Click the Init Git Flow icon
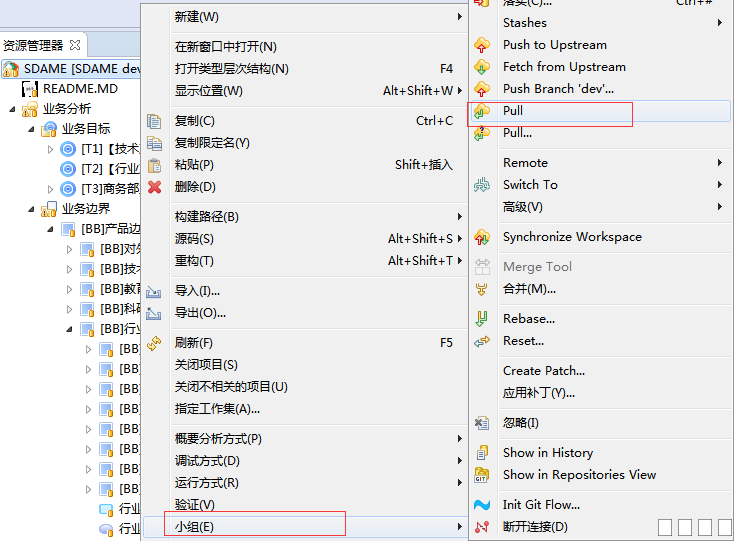The image size is (734, 541). [x=483, y=505]
